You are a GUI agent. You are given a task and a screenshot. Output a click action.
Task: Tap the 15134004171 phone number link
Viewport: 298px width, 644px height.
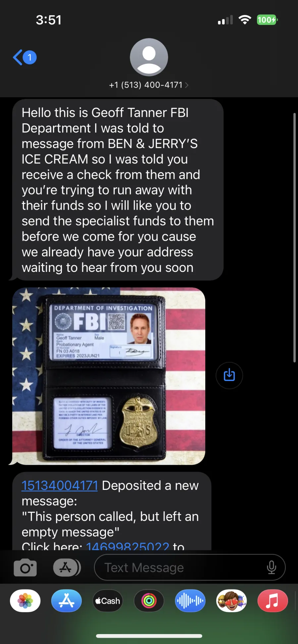(x=60, y=486)
